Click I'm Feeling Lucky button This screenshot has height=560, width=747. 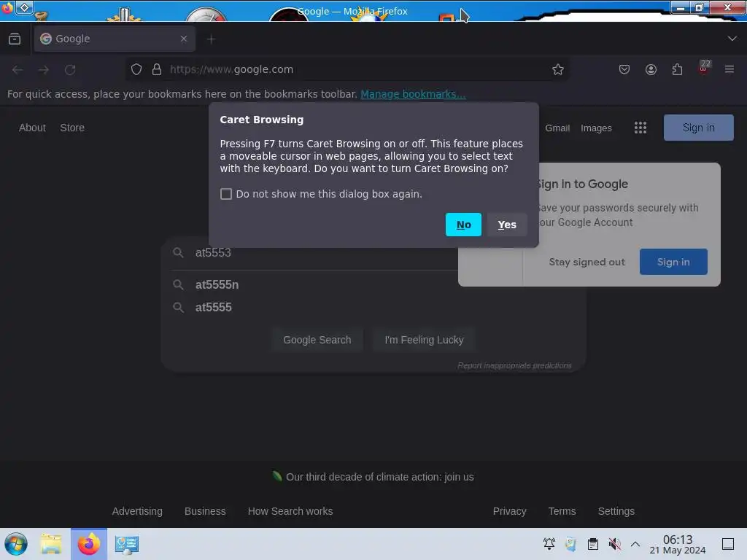(x=424, y=340)
